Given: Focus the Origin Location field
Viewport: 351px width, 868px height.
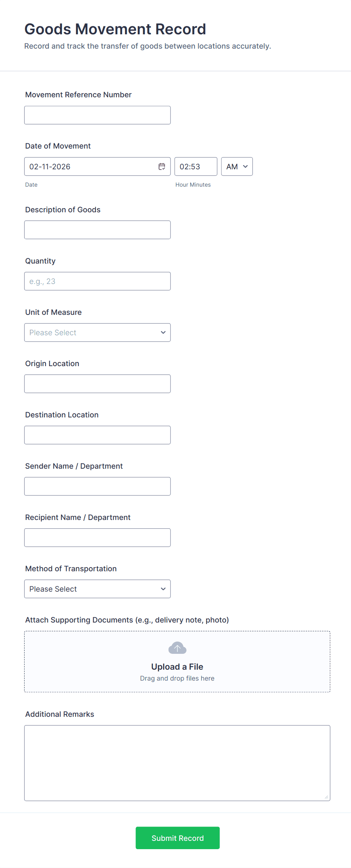Looking at the screenshot, I should point(97,384).
